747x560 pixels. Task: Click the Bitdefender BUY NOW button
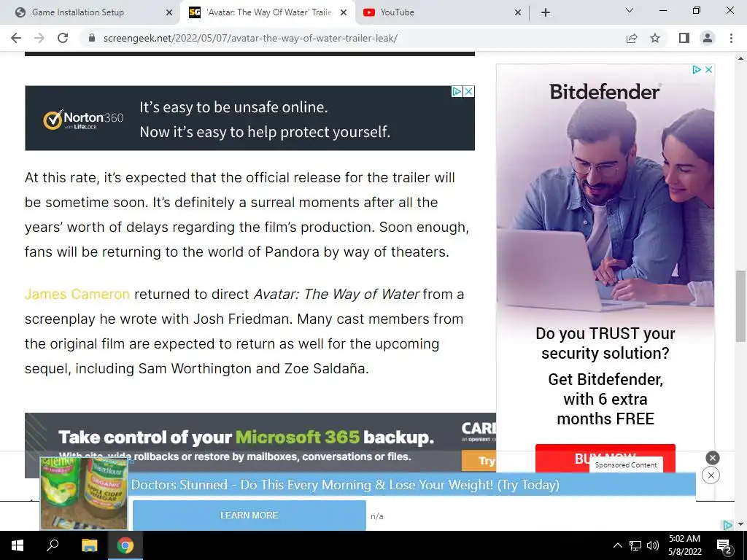point(605,456)
